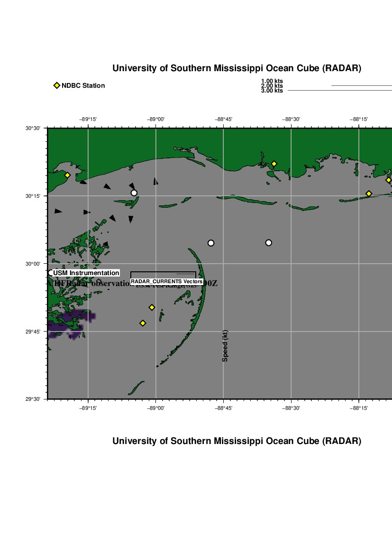Click the top Ocean Cube (RADAR) title
This screenshot has width=392, height=555.
[x=237, y=68]
